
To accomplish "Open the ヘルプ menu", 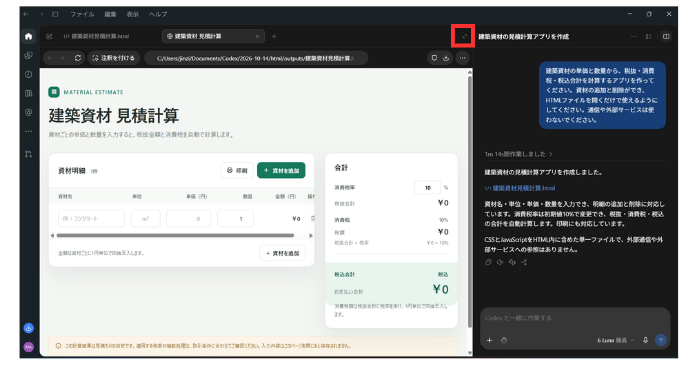I will pos(158,14).
